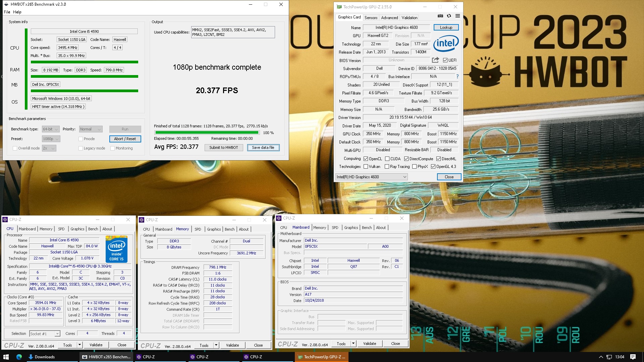The height and width of the screenshot is (362, 644).
Task: Expand Tools arrow in CPU window of CPU-Z
Action: 79,345
